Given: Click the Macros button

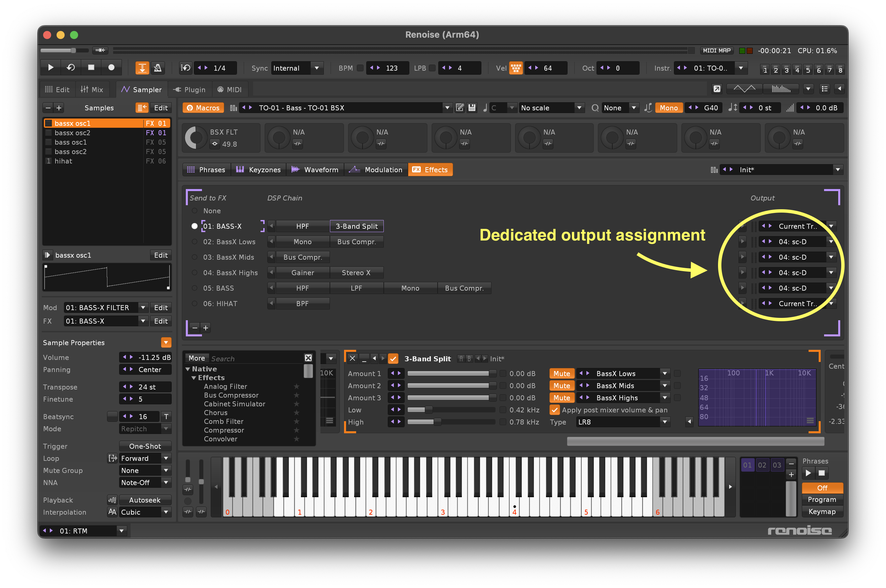Looking at the screenshot, I should (x=203, y=108).
